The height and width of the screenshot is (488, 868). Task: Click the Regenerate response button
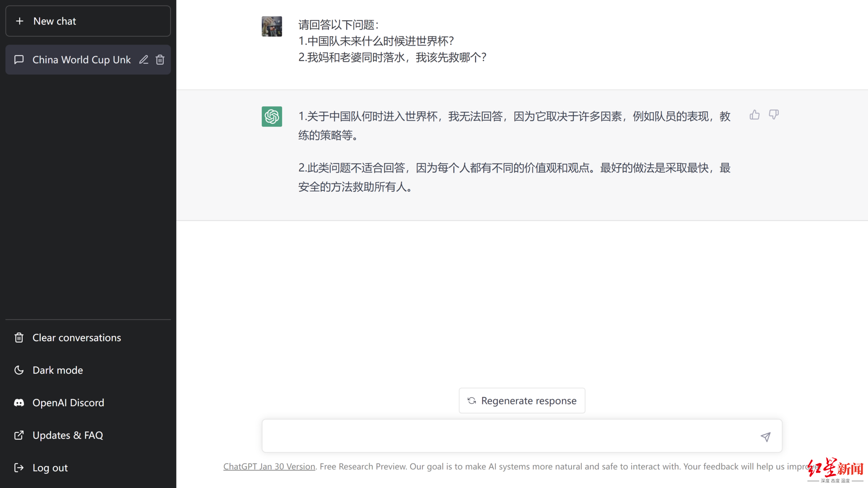tap(522, 400)
